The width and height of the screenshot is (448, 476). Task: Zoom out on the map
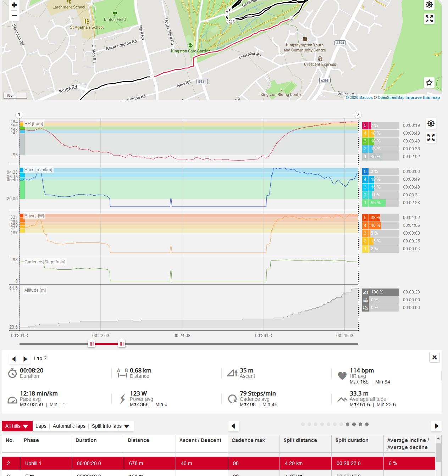point(14,16)
